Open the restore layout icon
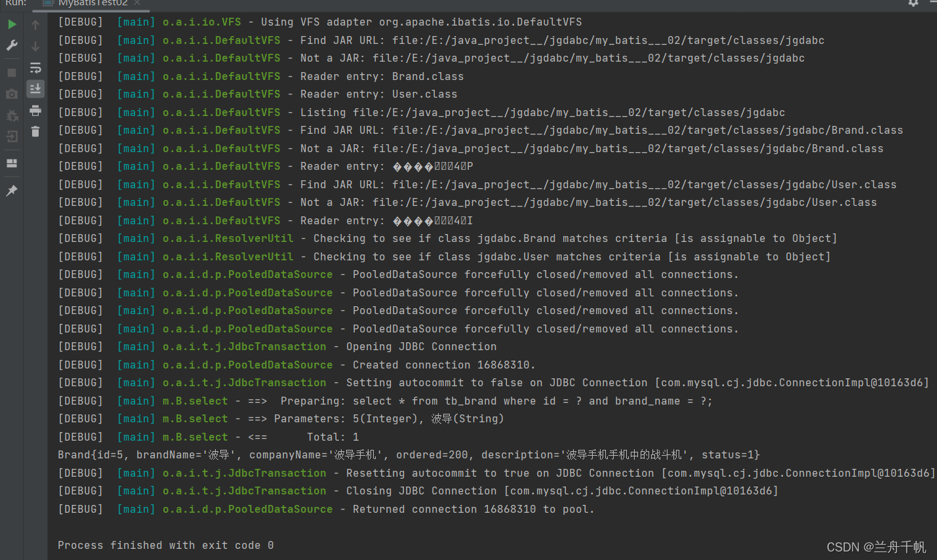 tap(12, 163)
